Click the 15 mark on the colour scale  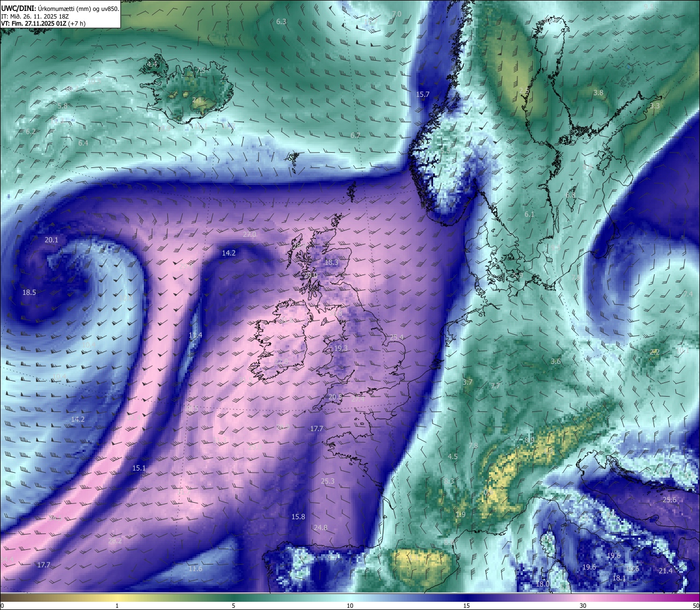pyautogui.click(x=466, y=605)
